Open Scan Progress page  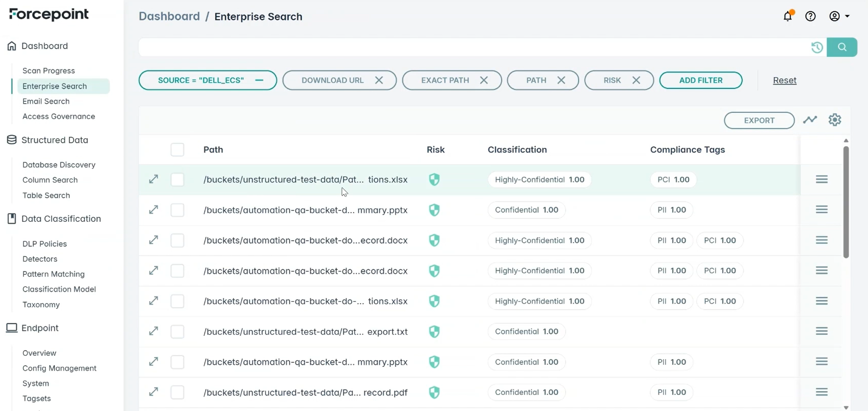click(48, 71)
